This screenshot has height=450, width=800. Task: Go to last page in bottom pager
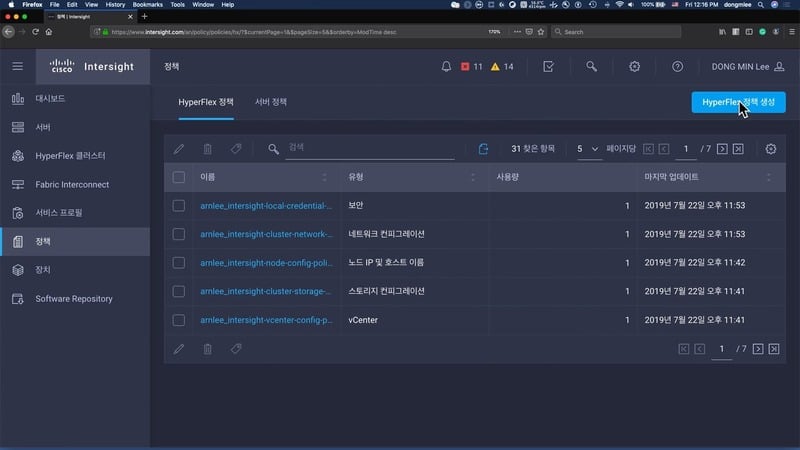[x=773, y=349]
